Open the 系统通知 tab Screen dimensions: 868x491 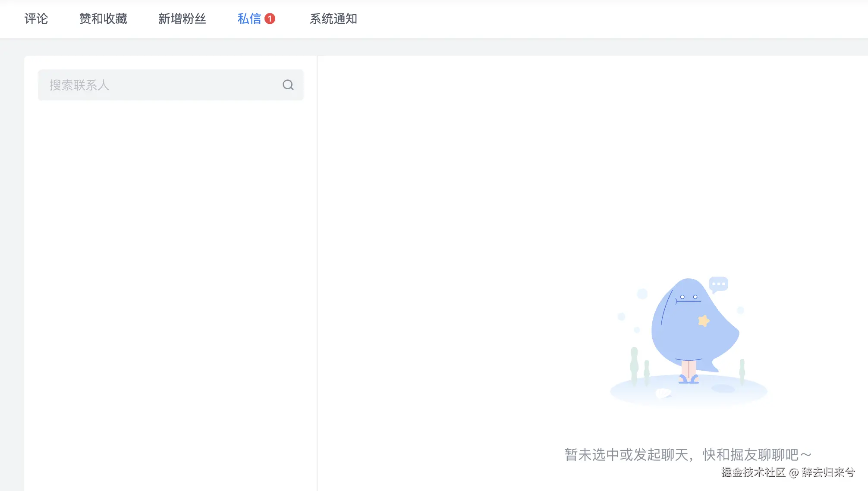point(333,19)
